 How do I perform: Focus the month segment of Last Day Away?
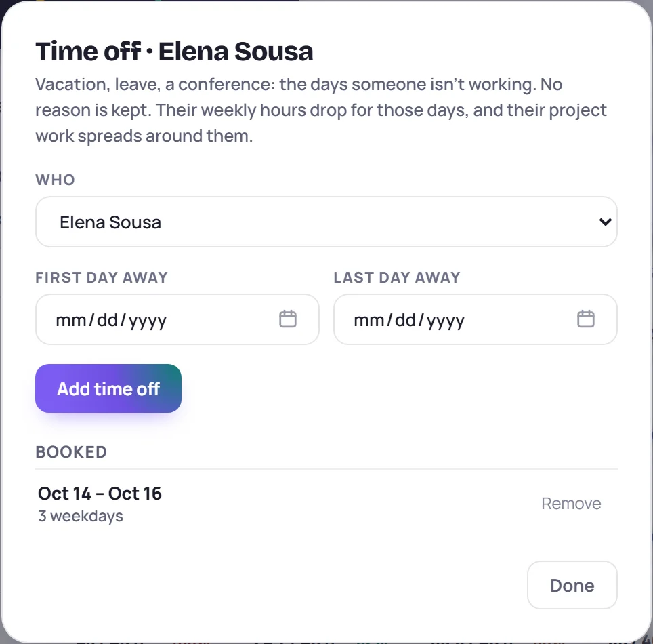coord(369,320)
